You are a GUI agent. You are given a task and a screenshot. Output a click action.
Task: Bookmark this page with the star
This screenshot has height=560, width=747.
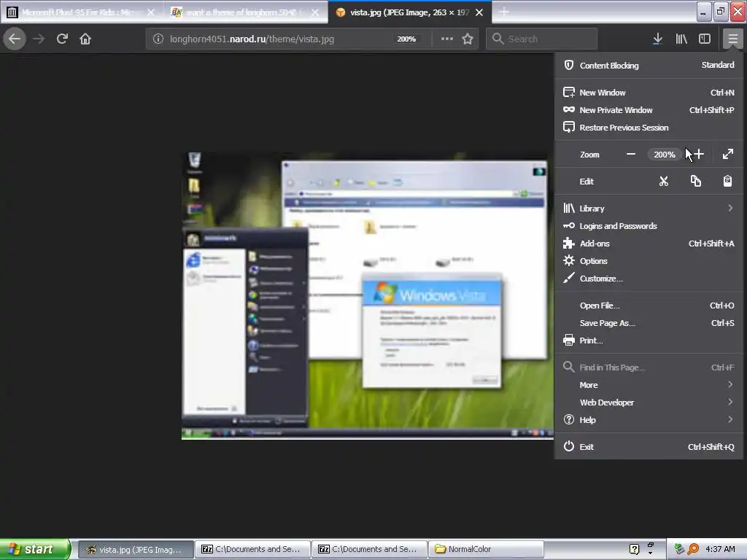click(468, 39)
